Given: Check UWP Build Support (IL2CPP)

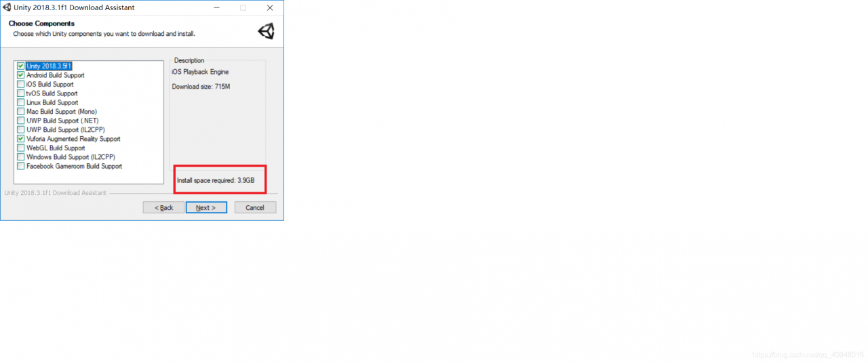Looking at the screenshot, I should (x=21, y=129).
